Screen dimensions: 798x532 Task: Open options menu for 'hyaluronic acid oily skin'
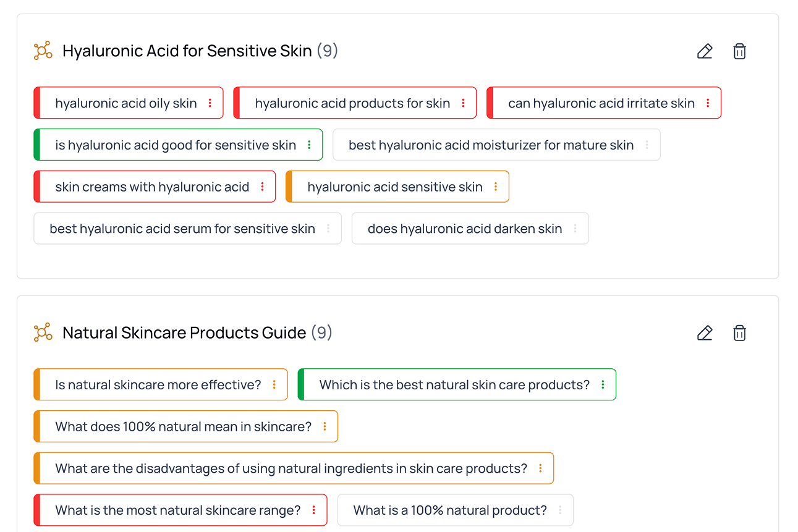click(x=210, y=103)
